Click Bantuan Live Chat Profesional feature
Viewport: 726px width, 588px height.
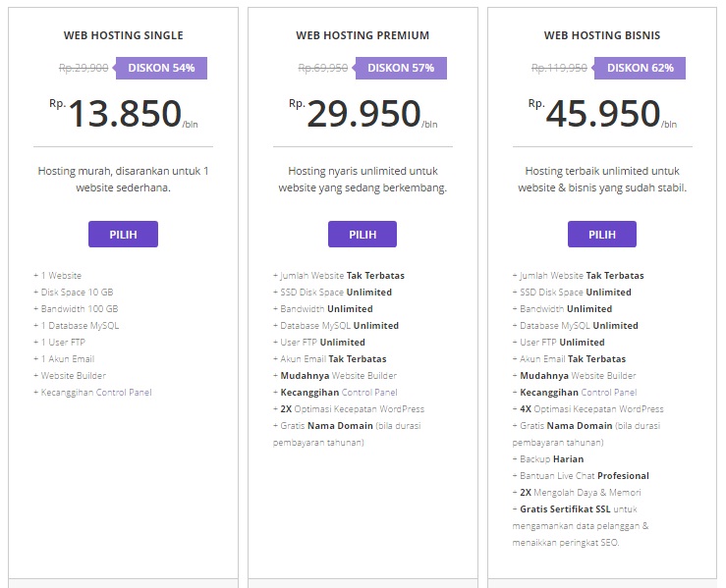click(584, 476)
